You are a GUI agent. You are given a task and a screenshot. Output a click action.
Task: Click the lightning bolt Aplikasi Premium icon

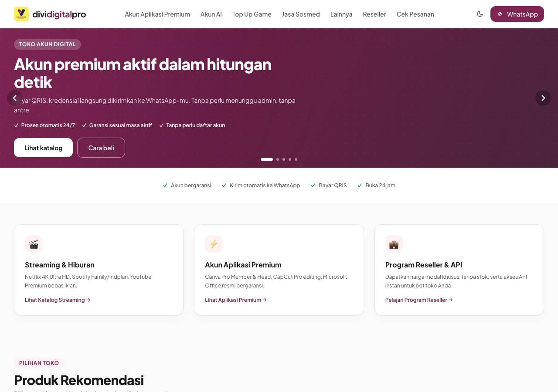[x=214, y=244]
